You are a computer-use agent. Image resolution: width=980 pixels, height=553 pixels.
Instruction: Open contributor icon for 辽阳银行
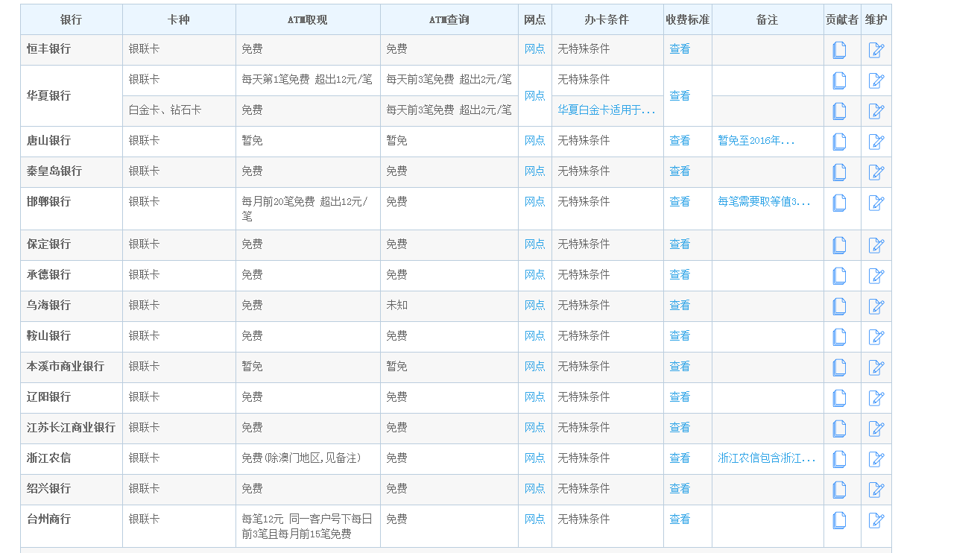[839, 398]
